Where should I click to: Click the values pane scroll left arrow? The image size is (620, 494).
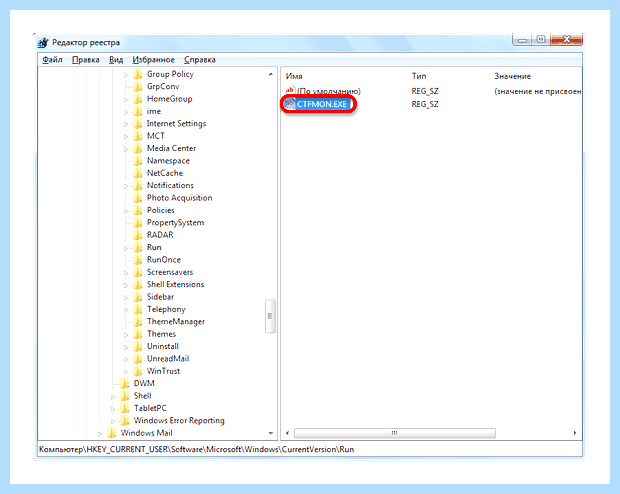pos(287,433)
